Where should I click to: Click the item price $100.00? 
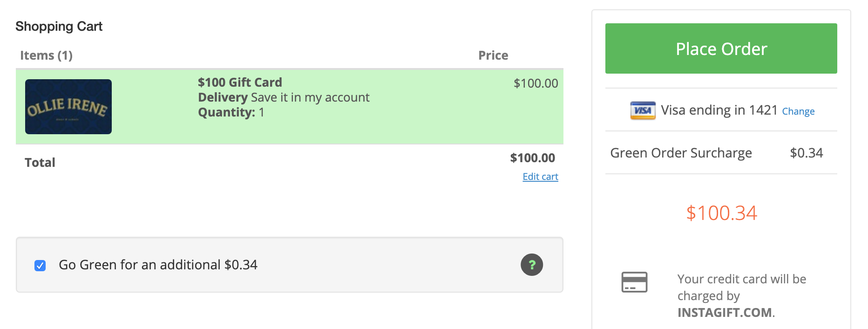pyautogui.click(x=536, y=83)
